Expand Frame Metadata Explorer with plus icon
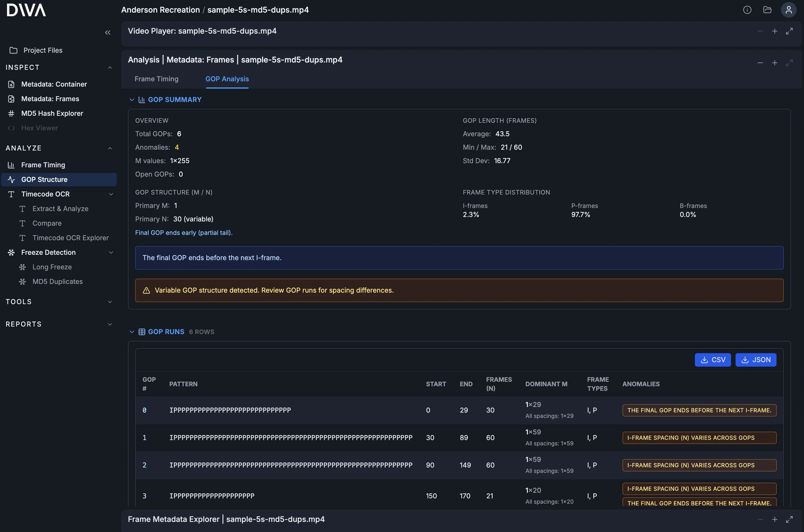This screenshot has width=804, height=532. pyautogui.click(x=775, y=519)
